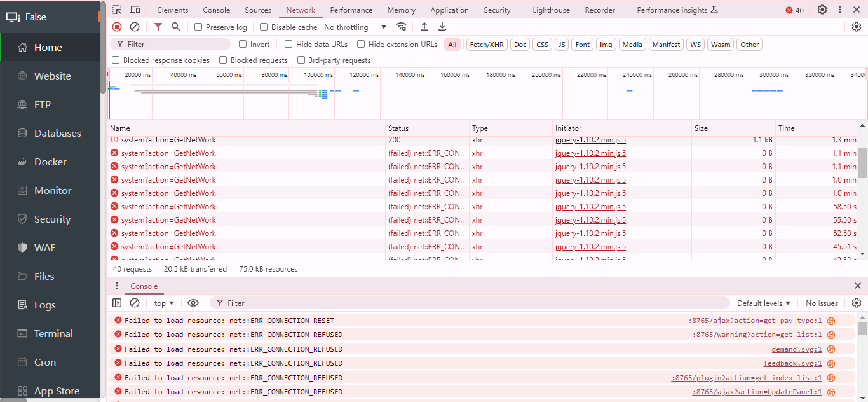The image size is (868, 402).
Task: Switch to the Performance tab
Action: 351,10
